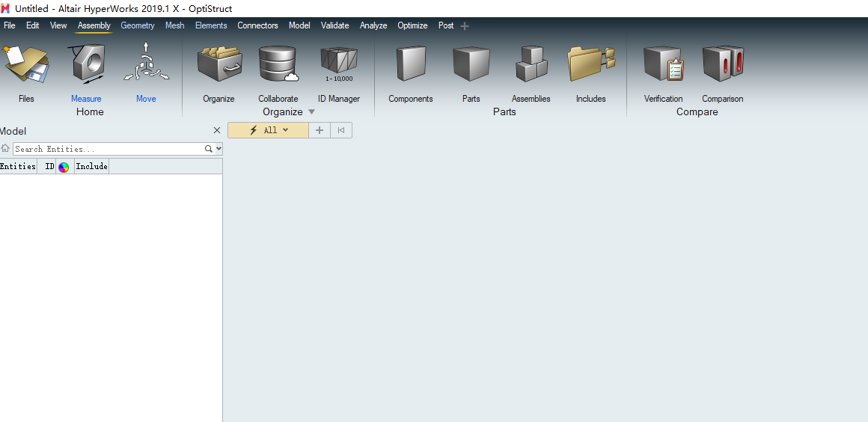Open the File menu
This screenshot has width=868, height=422.
[x=10, y=25]
